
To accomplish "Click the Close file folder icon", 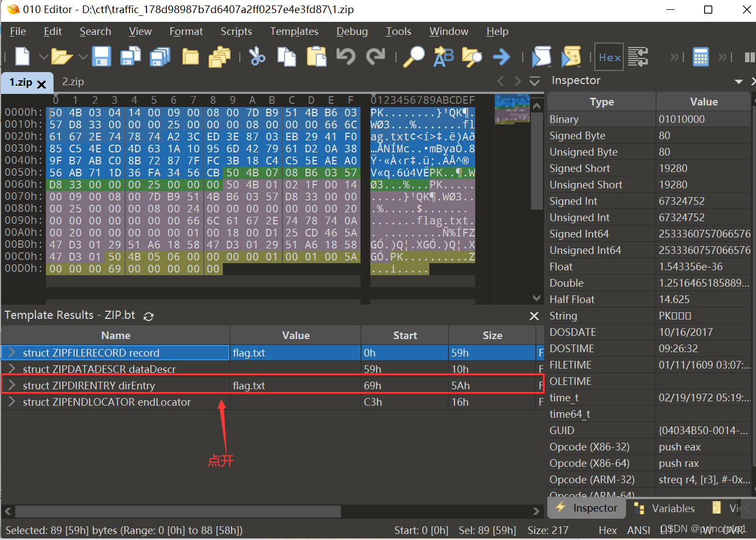I will click(190, 56).
